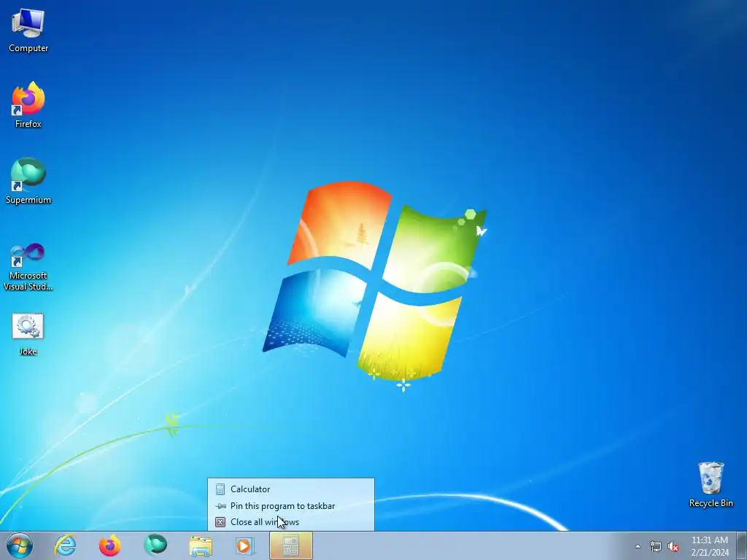Launch Firefox from the taskbar
Screen dimensions: 747x560
pyautogui.click(x=109, y=545)
